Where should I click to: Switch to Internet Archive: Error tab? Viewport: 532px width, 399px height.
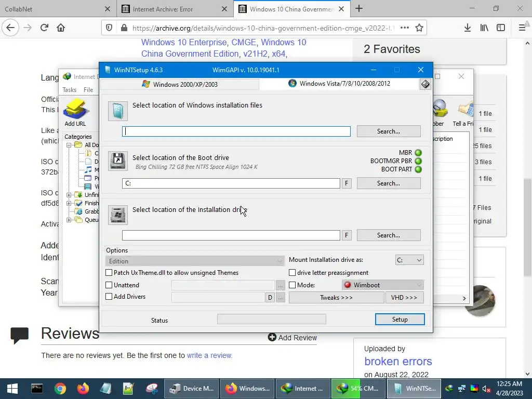(175, 9)
